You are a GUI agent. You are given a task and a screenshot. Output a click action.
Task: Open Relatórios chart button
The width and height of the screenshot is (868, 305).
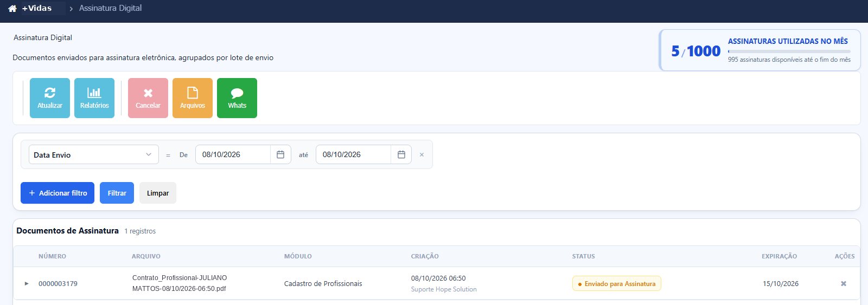94,98
